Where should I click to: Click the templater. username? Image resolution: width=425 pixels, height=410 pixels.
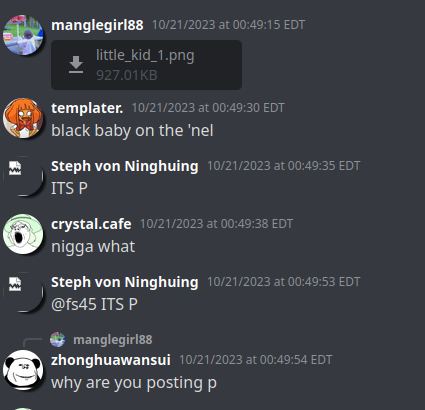coord(87,108)
